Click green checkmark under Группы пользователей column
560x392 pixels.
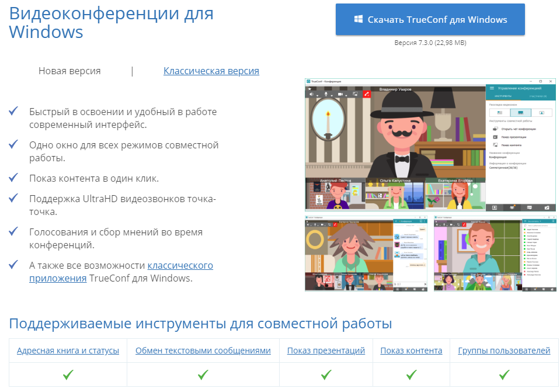[504, 374]
